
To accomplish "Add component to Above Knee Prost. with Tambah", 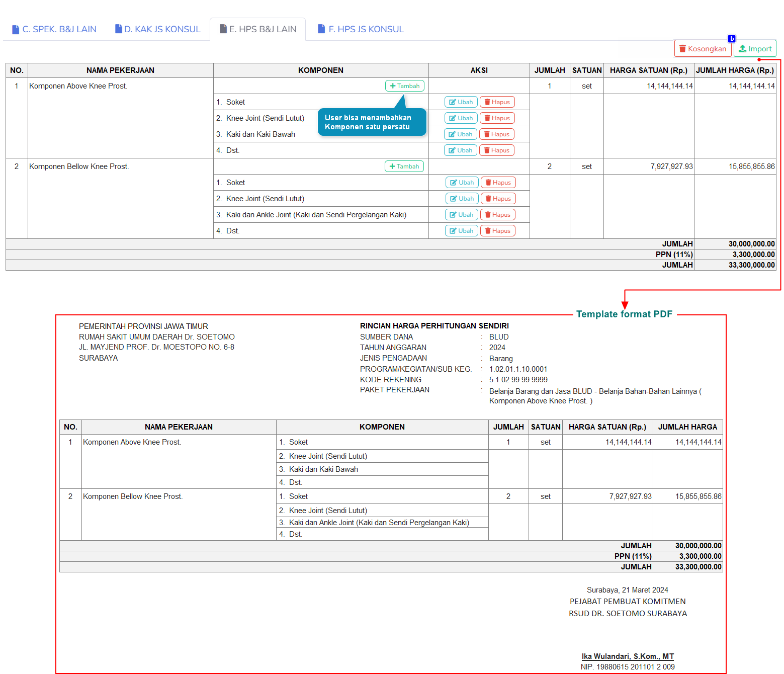I will [x=404, y=86].
